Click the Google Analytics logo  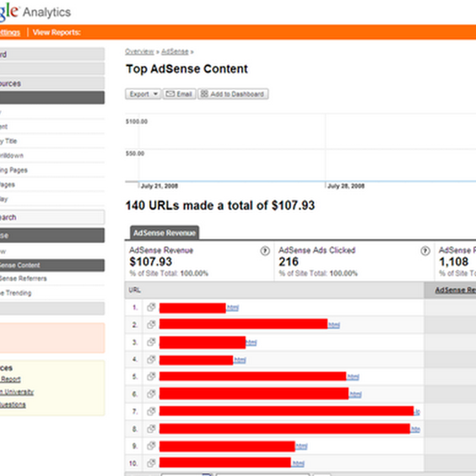(35, 11)
